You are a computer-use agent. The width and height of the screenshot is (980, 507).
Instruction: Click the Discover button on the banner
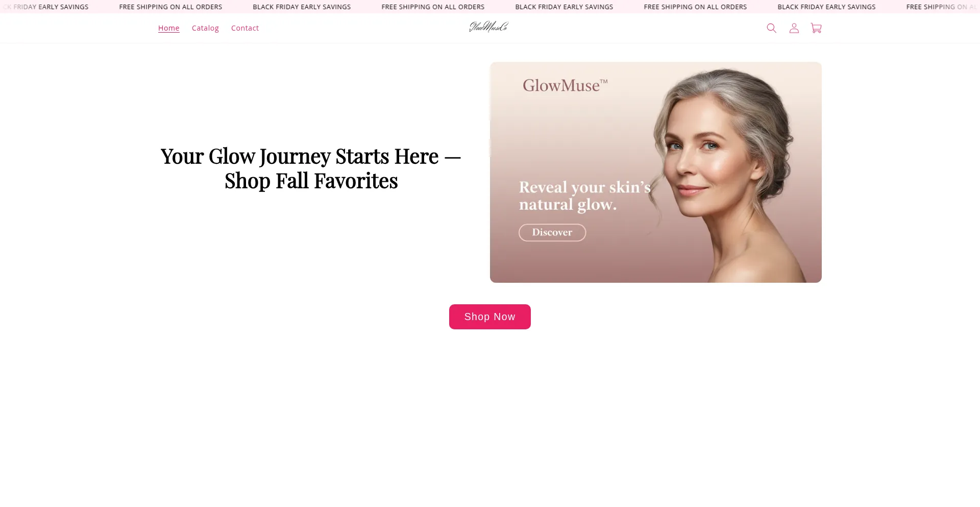pyautogui.click(x=552, y=232)
